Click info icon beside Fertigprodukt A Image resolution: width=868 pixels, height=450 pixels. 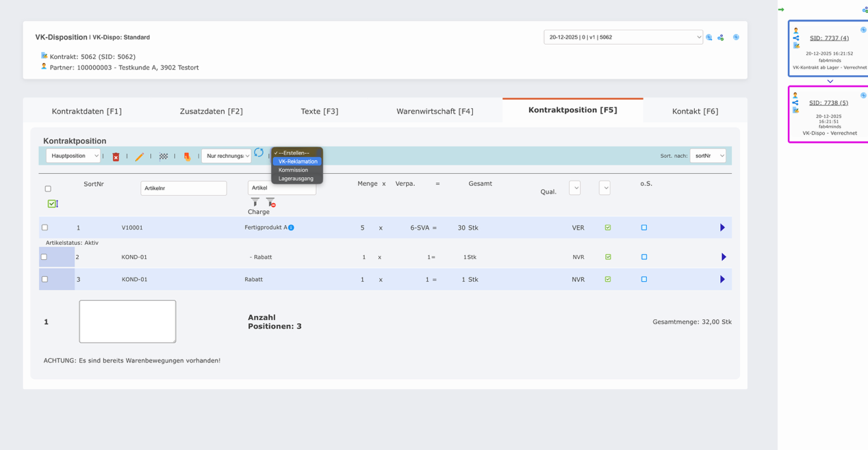291,228
